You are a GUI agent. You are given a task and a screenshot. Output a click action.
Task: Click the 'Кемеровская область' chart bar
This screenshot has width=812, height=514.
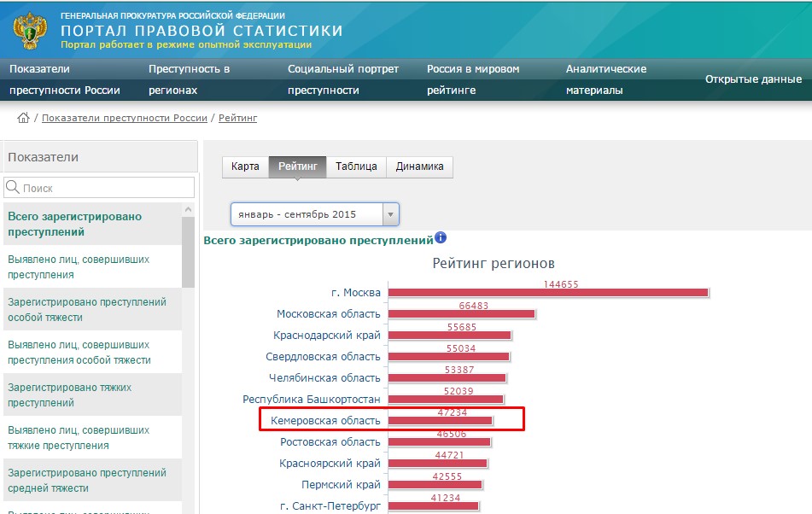tap(441, 421)
